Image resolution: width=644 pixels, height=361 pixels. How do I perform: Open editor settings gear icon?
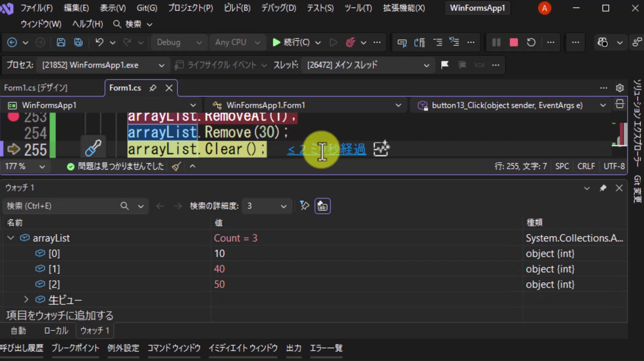pyautogui.click(x=620, y=88)
